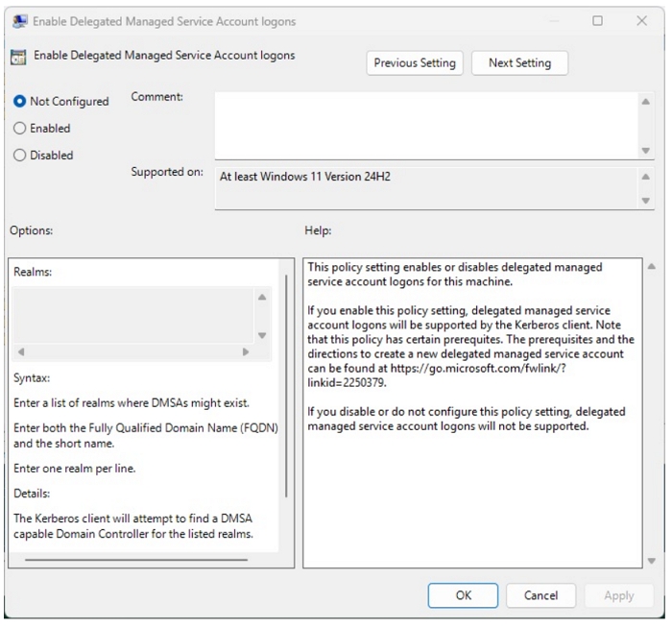Click the 'Supported on:' label
This screenshot has height=628, width=672.
pos(167,172)
